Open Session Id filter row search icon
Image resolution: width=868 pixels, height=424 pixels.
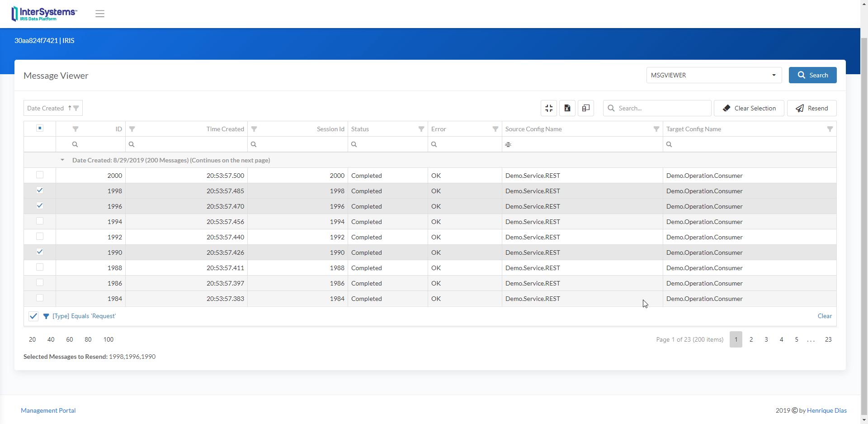pyautogui.click(x=254, y=144)
